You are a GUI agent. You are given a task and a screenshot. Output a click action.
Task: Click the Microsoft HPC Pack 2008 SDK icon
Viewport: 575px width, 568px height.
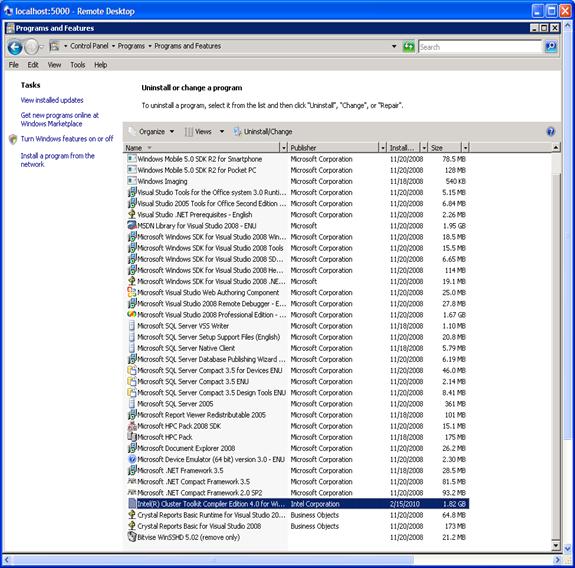[x=132, y=425]
